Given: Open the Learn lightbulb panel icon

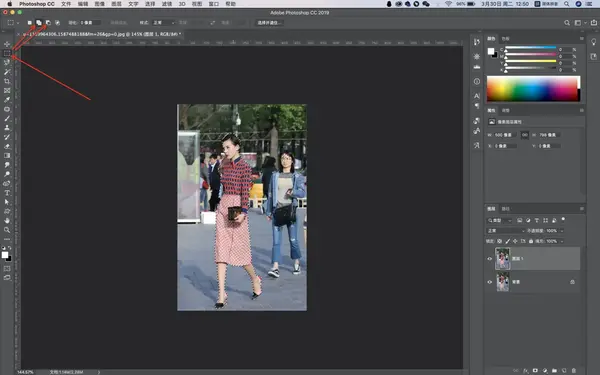Looking at the screenshot, I should [593, 42].
